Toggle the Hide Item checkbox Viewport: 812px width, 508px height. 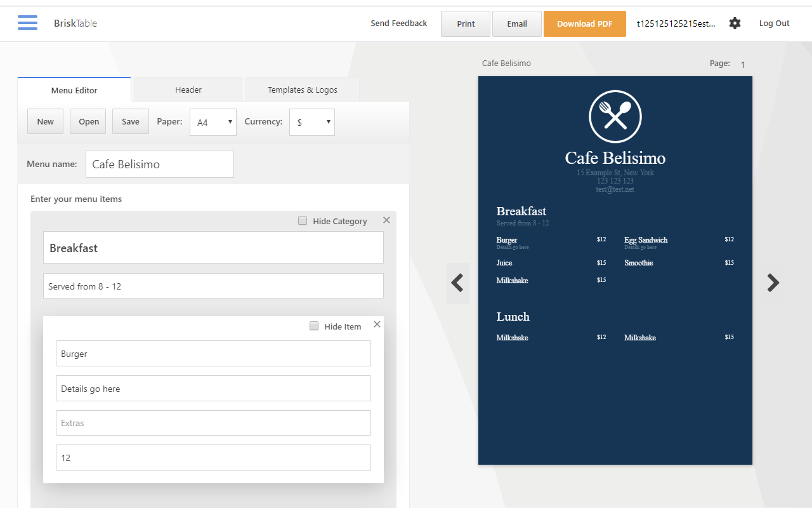tap(314, 326)
